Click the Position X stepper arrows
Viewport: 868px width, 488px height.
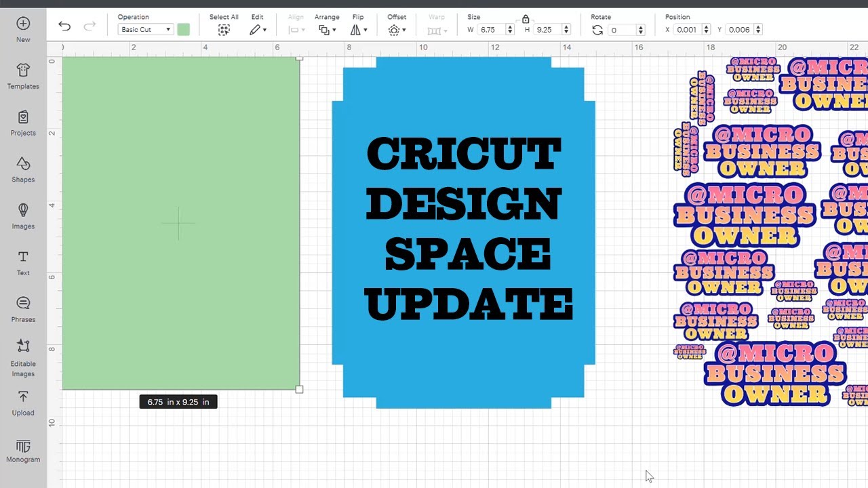point(706,30)
